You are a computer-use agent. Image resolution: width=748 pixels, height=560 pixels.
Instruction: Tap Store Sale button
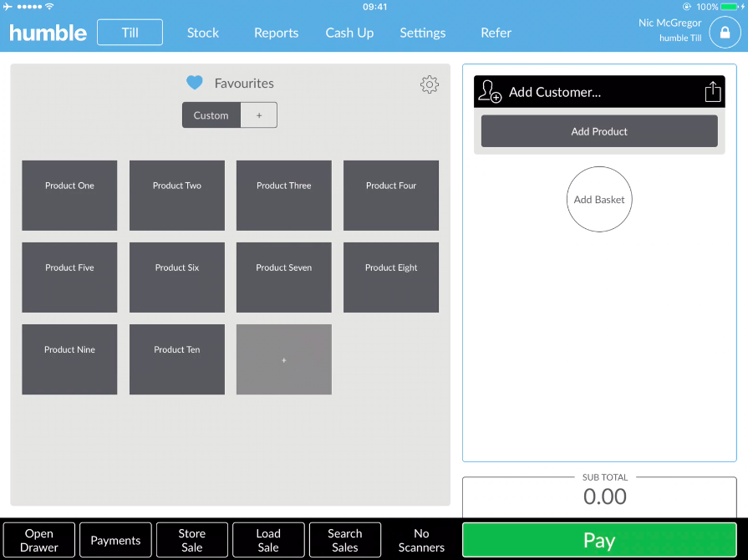coord(191,540)
